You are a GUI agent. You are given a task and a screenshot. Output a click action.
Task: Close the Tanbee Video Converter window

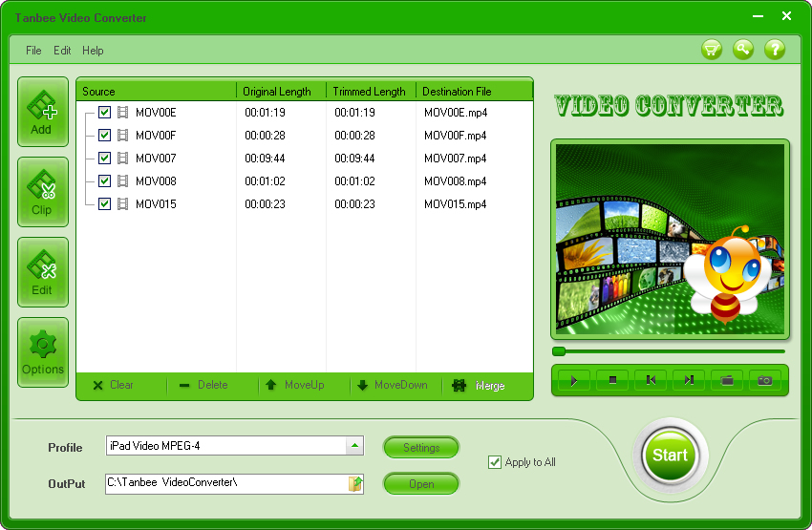(x=786, y=16)
